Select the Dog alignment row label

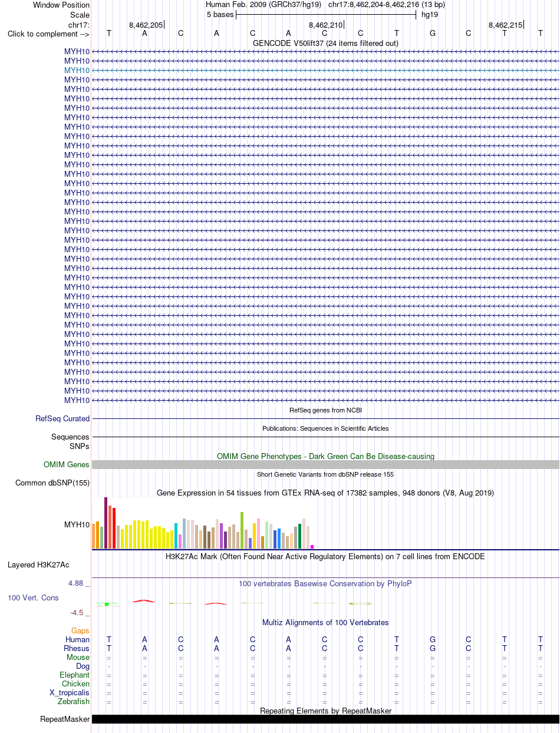tap(83, 666)
